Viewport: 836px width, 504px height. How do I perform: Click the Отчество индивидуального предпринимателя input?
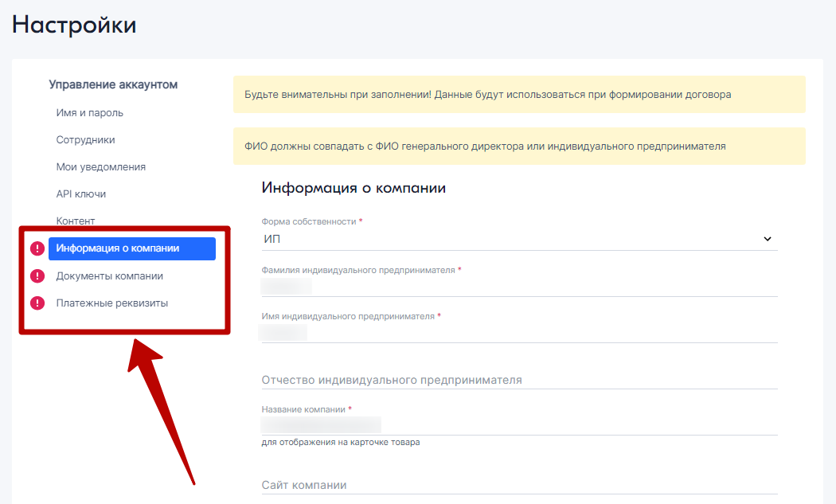click(x=519, y=380)
